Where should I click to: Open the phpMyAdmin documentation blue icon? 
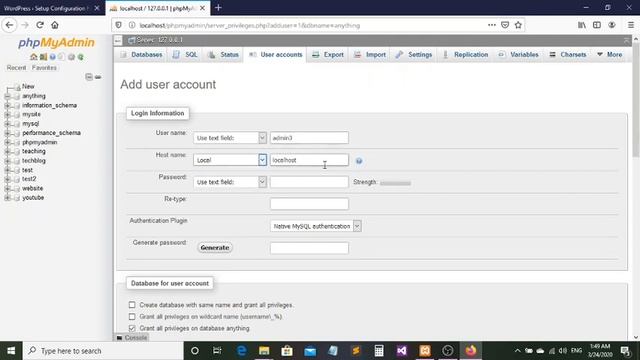[x=52, y=57]
